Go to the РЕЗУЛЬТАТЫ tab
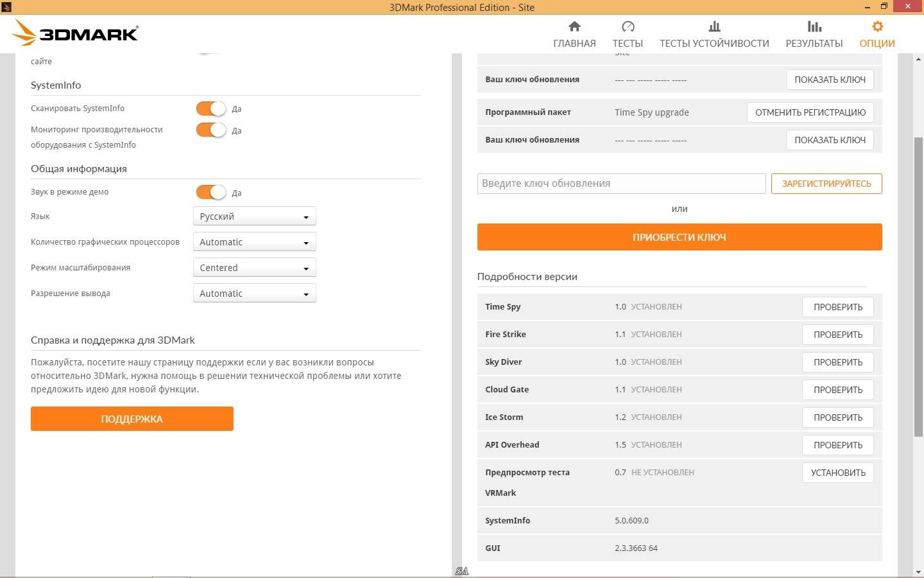924x578 pixels. pyautogui.click(x=814, y=35)
